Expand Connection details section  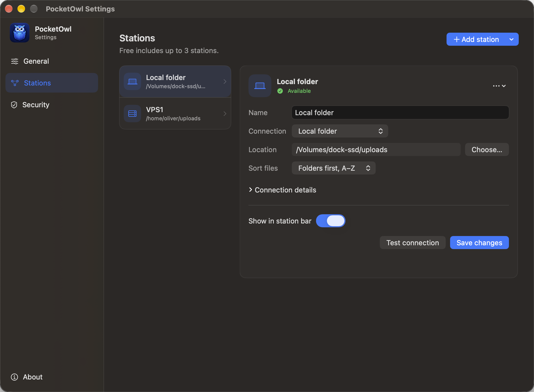click(x=283, y=190)
